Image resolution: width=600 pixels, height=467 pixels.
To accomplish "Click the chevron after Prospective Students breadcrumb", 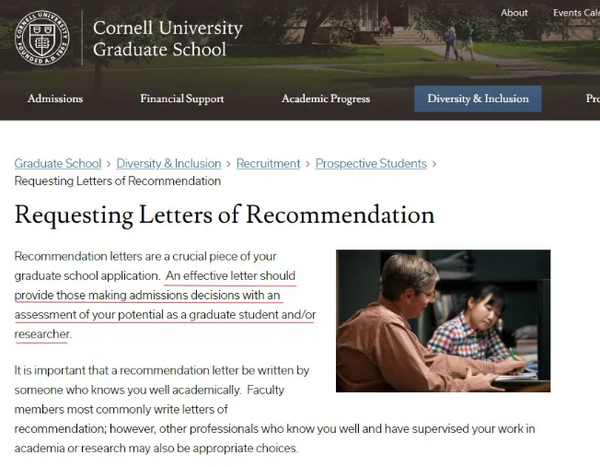I will click(434, 164).
